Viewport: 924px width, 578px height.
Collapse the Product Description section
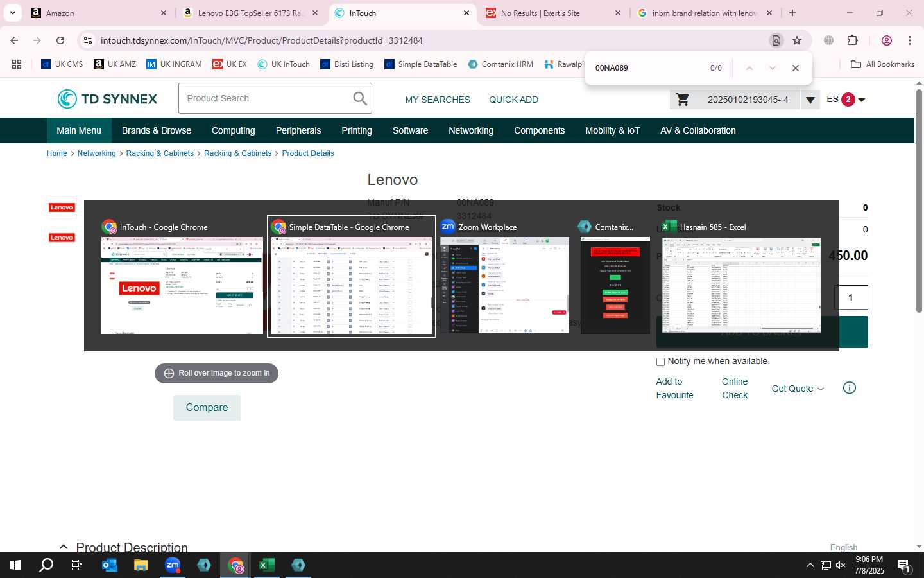click(x=64, y=547)
